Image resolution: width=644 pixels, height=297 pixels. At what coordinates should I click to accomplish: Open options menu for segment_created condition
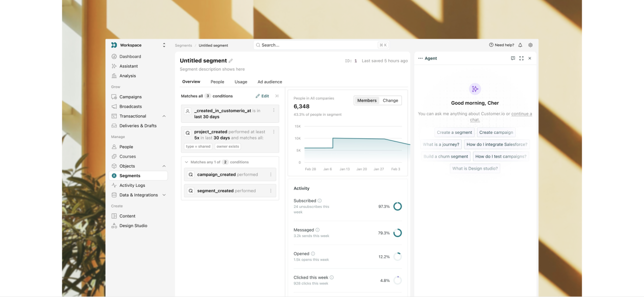pyautogui.click(x=271, y=191)
